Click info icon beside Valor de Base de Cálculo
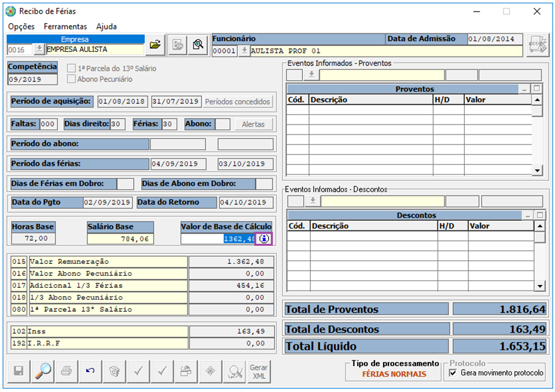The width and height of the screenshot is (555, 392). [263, 239]
